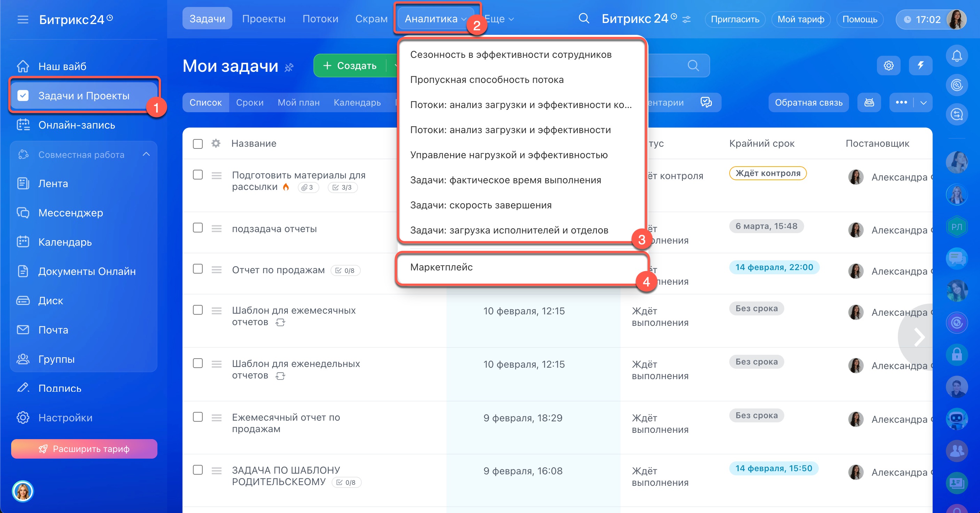
Task: Click the robot icon near Обратная связь
Action: point(869,102)
